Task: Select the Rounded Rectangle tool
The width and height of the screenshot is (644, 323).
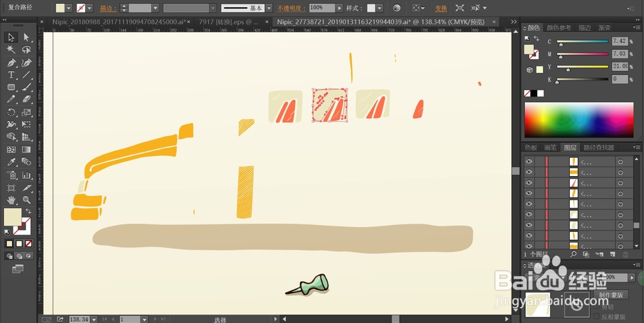Action: tap(11, 87)
